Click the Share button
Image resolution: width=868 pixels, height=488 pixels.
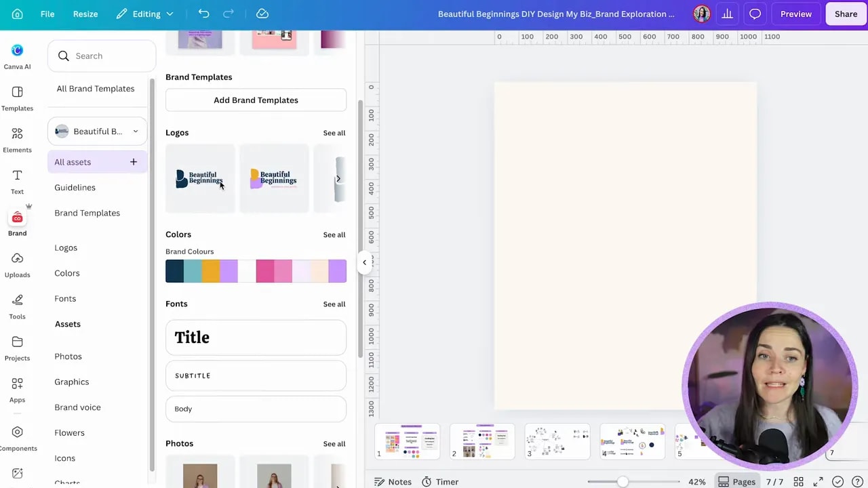click(846, 14)
